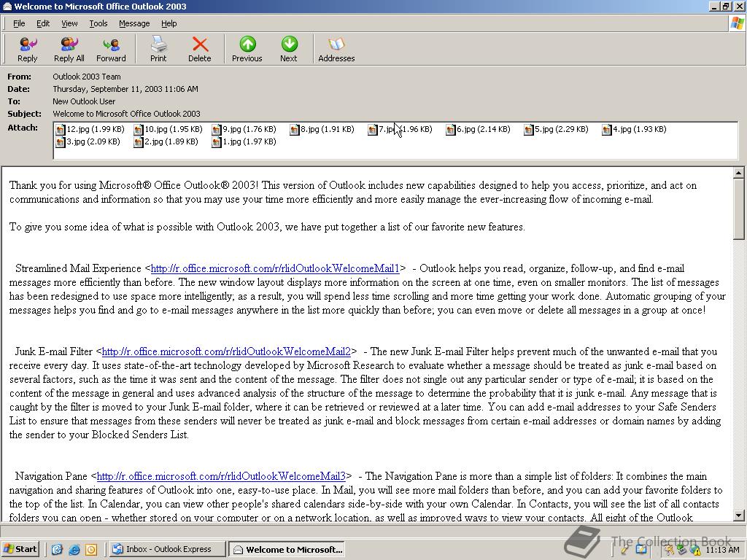Follow the rlidOutlookWelcomeMail1 link
The width and height of the screenshot is (747, 560).
(275, 268)
